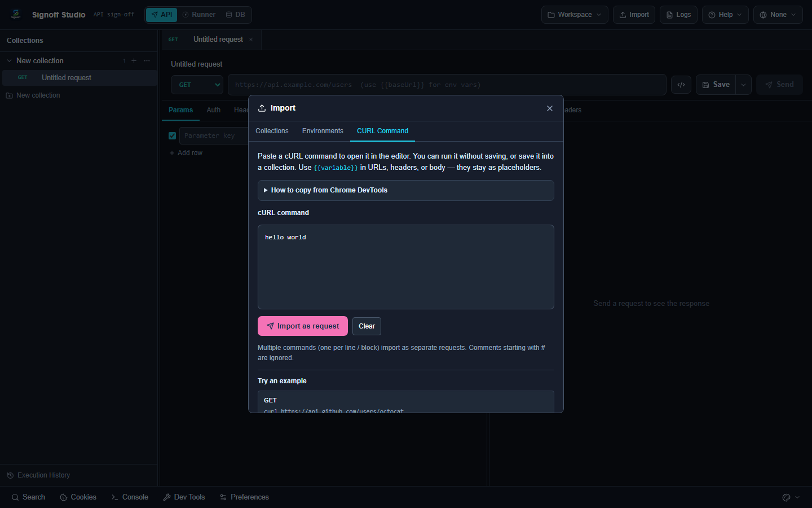Switch to the Auth tab
Viewport: 812px width, 508px height.
point(214,110)
